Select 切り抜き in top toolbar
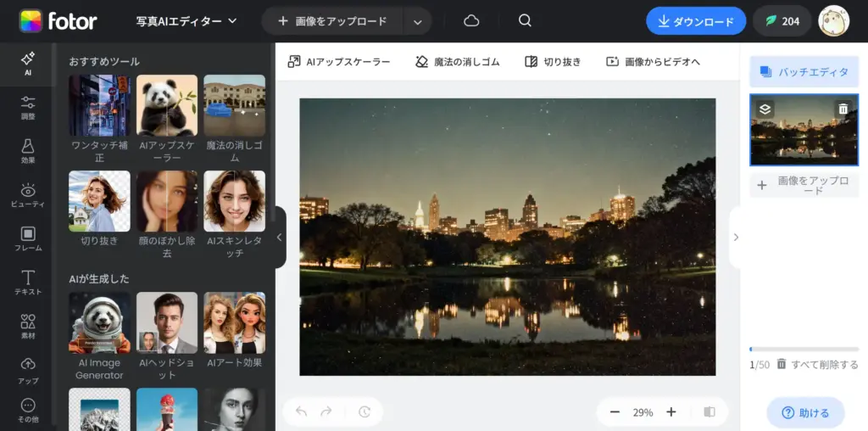868x431 pixels. (553, 61)
